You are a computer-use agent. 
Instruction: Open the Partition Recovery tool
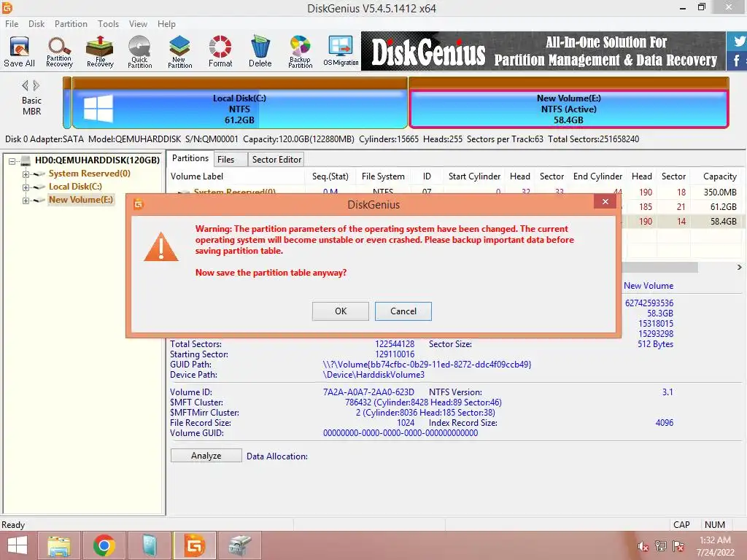[x=59, y=51]
